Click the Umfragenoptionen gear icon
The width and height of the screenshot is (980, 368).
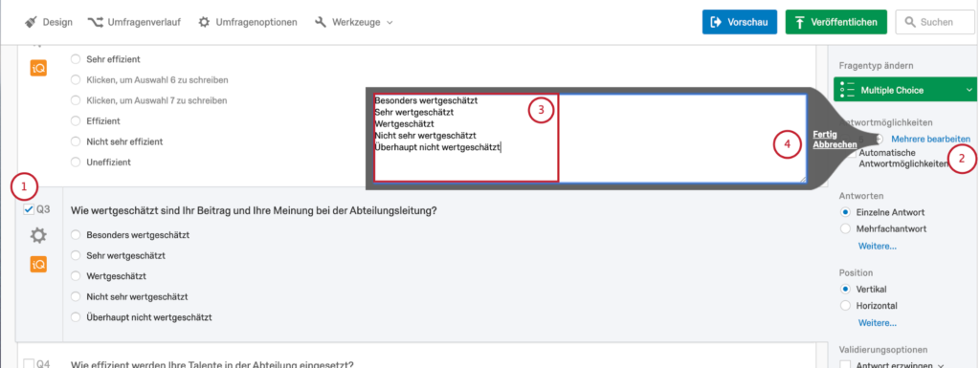tap(205, 22)
